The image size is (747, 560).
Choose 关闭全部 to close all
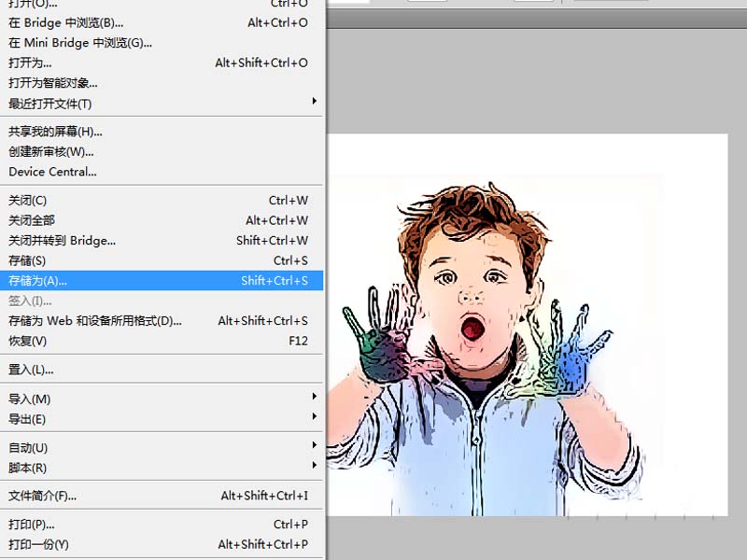point(162,220)
